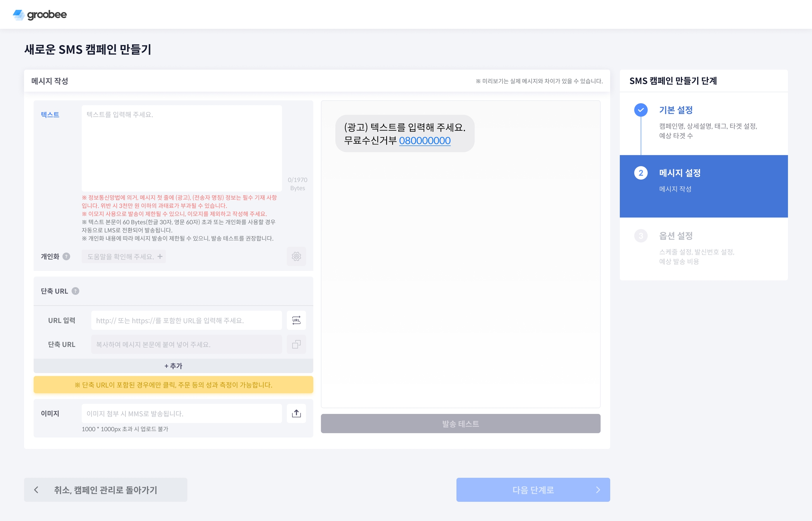Click the image upload icon
Viewport: 812px width, 521px height.
(296, 414)
